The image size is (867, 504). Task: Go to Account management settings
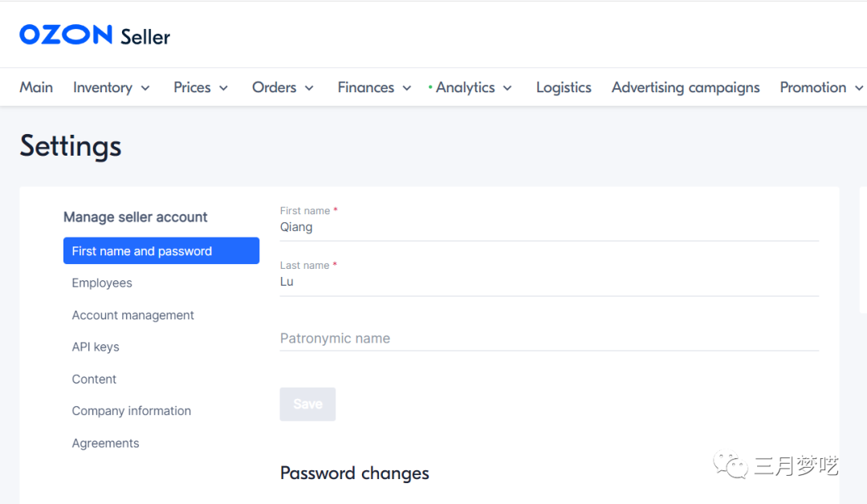click(x=133, y=315)
